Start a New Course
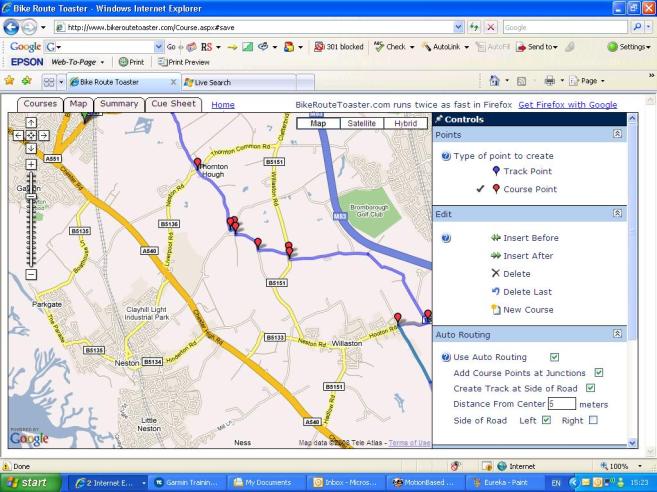 point(527,310)
